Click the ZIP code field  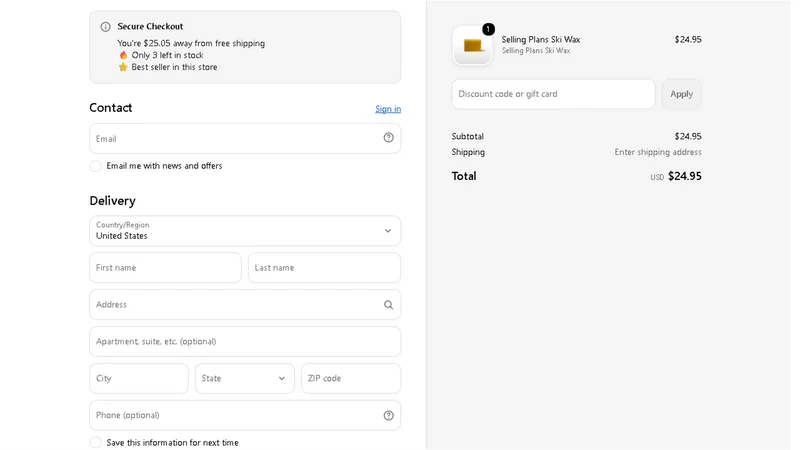351,378
